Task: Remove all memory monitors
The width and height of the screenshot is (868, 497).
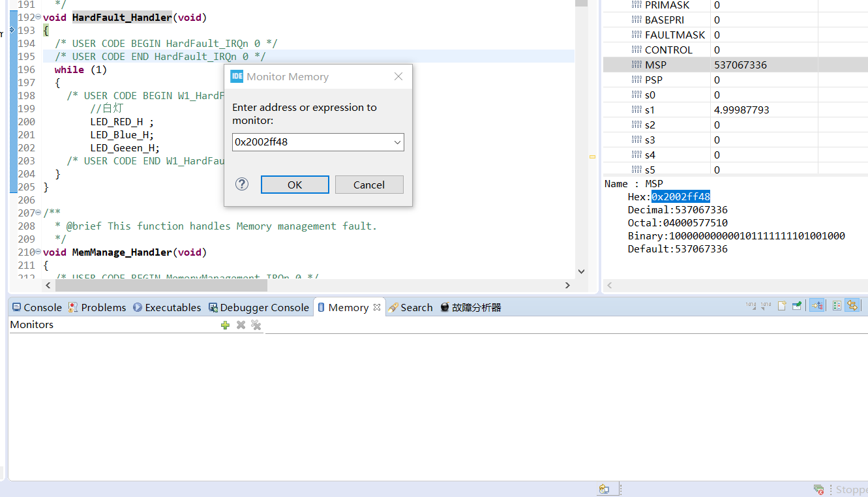Action: click(256, 325)
